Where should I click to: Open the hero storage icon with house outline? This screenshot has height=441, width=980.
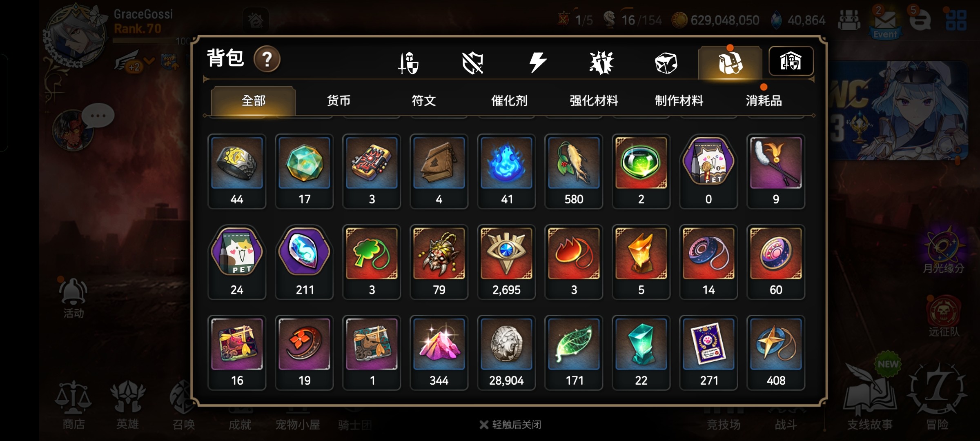click(791, 61)
